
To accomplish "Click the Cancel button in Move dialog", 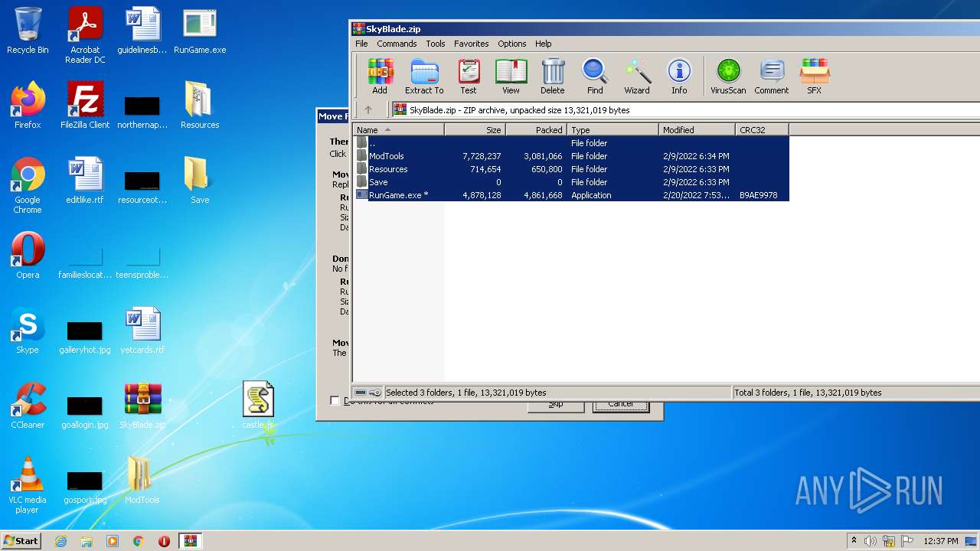I will click(621, 405).
